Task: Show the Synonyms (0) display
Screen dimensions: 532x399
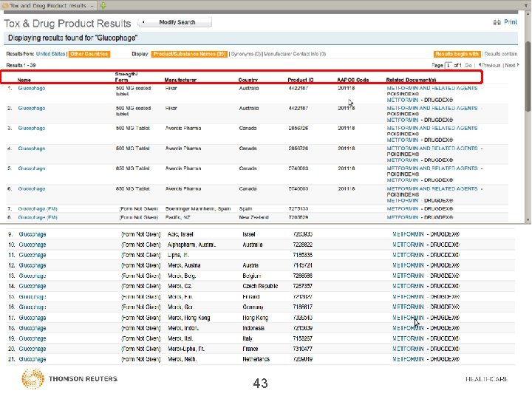Action: tap(246, 54)
